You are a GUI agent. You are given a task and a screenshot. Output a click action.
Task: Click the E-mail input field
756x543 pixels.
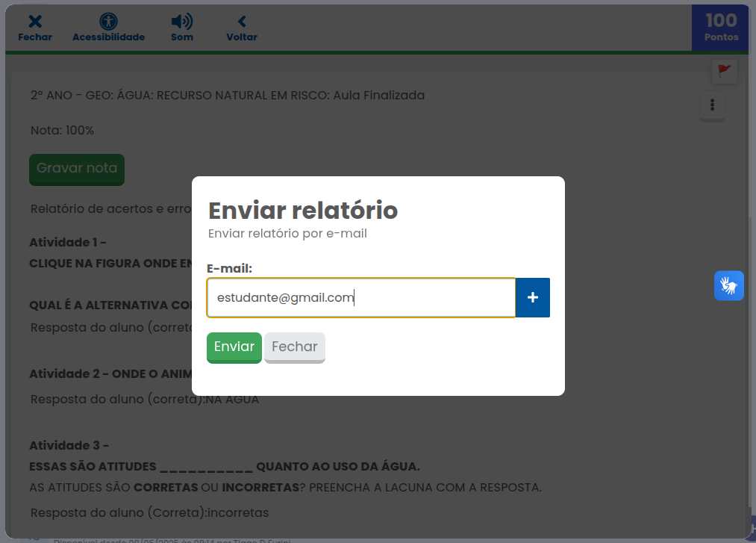361,298
